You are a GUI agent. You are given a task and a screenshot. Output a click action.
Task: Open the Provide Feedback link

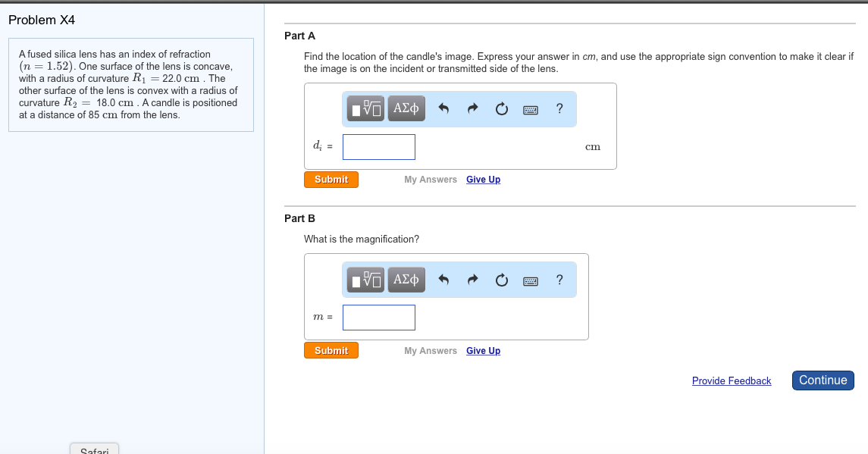click(x=731, y=381)
